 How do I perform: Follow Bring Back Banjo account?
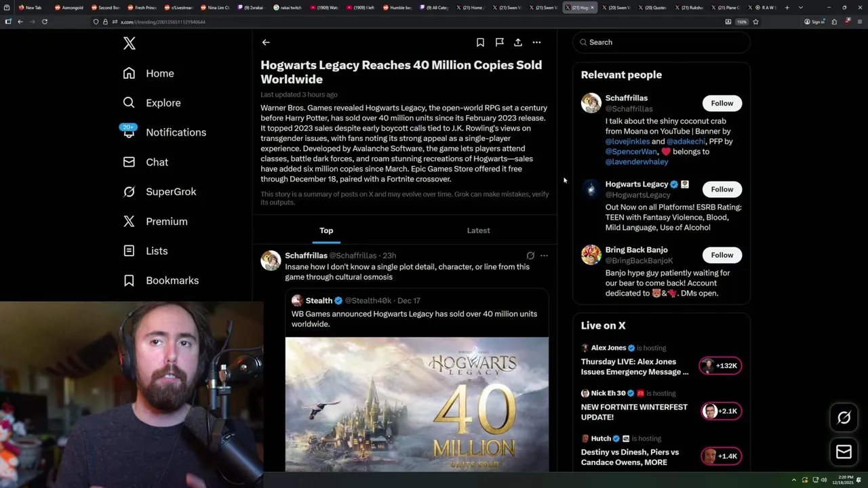click(722, 255)
